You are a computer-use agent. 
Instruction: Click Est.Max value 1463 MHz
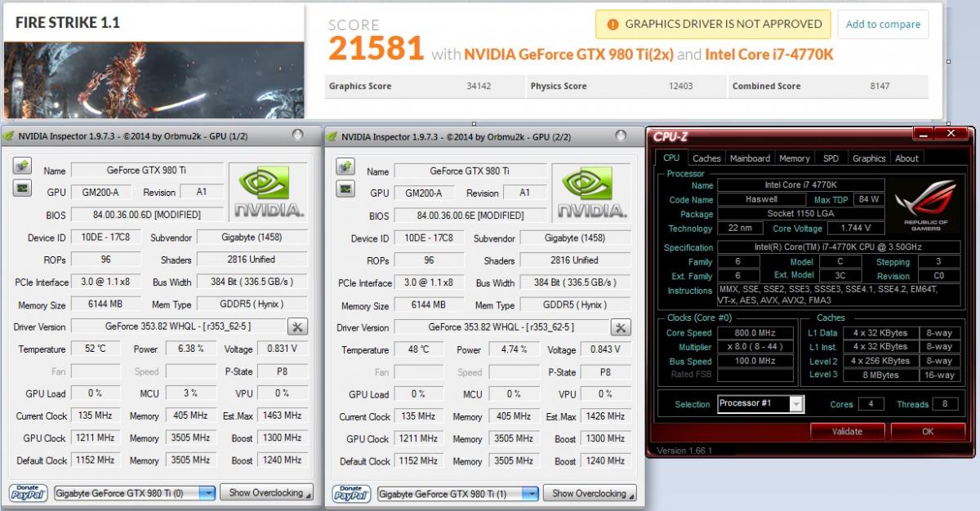pos(284,415)
